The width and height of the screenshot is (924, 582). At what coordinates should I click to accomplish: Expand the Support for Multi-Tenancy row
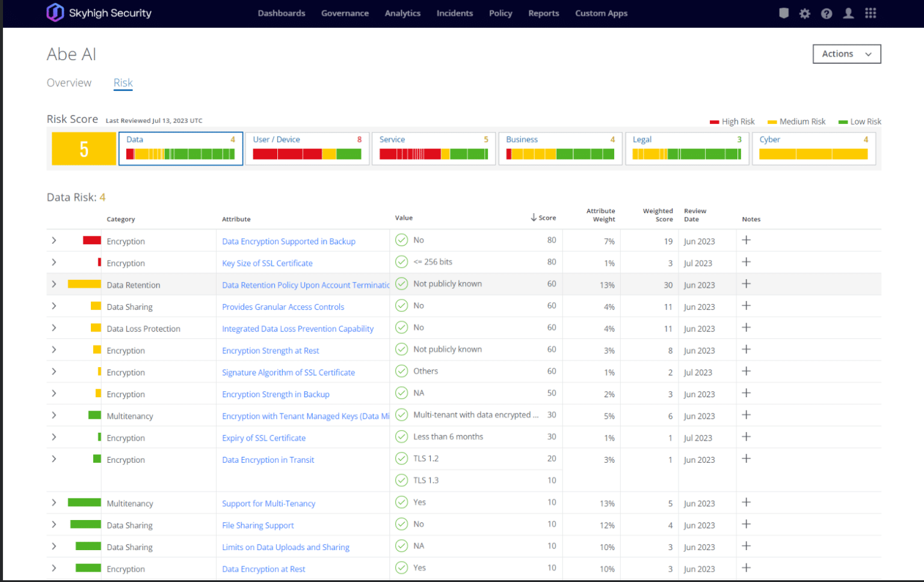pyautogui.click(x=54, y=502)
